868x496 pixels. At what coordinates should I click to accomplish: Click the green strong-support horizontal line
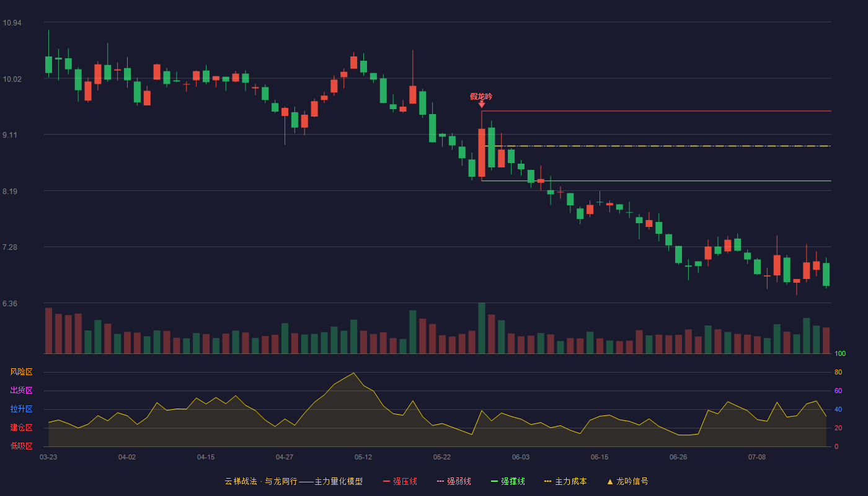coord(656,181)
